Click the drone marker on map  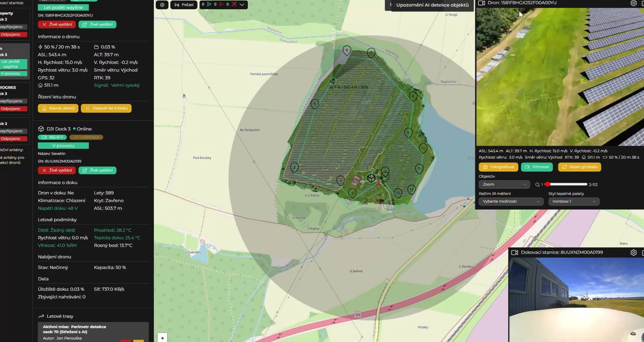pyautogui.click(x=332, y=81)
